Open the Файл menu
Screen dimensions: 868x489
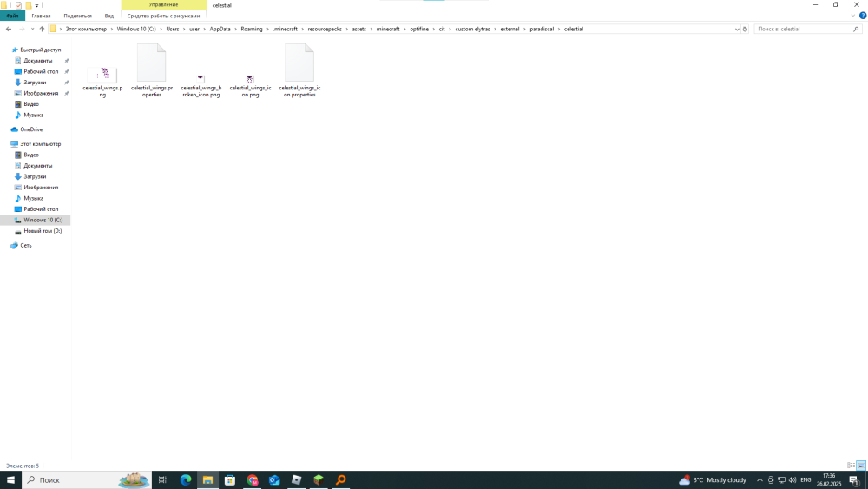click(12, 16)
